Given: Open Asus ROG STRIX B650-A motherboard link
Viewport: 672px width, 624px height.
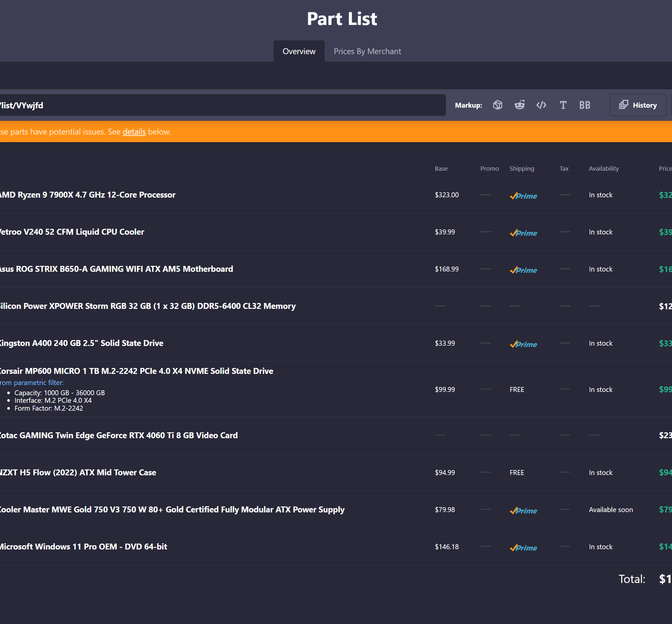Looking at the screenshot, I should [116, 269].
